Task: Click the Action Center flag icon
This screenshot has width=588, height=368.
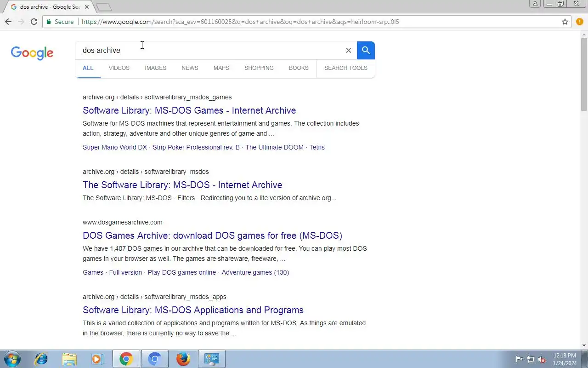Action: pyautogui.click(x=519, y=359)
